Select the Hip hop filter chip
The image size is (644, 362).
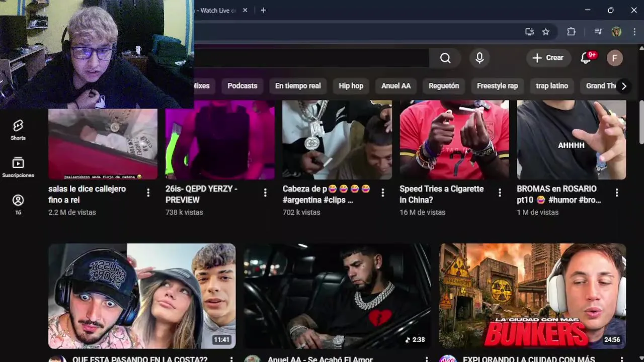coord(351,86)
